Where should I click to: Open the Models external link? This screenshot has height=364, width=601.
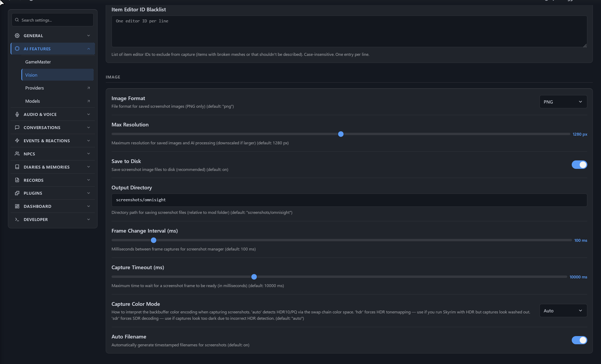tap(57, 101)
